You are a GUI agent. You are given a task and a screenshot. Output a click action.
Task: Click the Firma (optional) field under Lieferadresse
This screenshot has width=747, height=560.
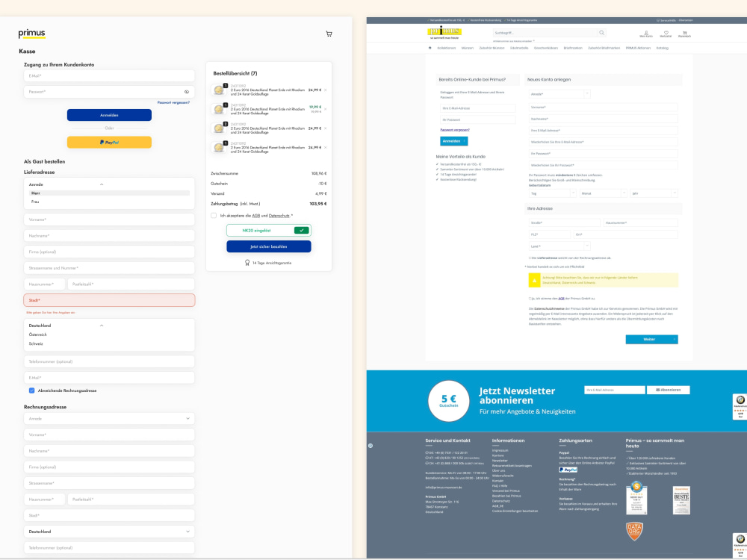pyautogui.click(x=109, y=252)
